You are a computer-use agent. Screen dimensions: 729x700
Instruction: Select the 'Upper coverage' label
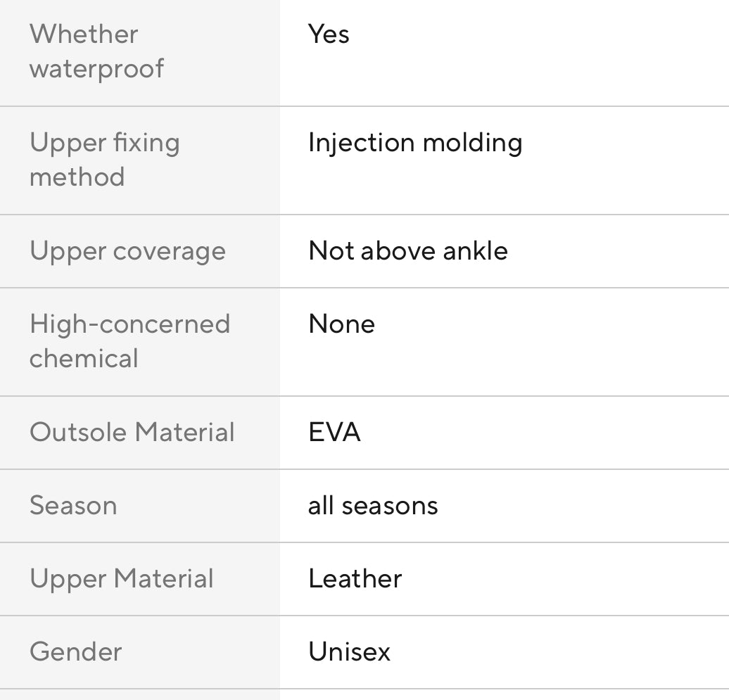(x=127, y=252)
